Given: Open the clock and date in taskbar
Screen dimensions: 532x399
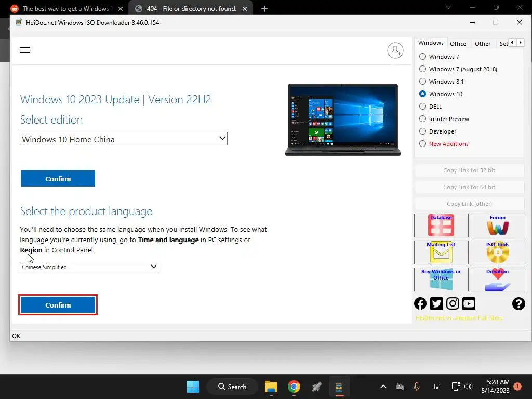Looking at the screenshot, I should click(495, 387).
